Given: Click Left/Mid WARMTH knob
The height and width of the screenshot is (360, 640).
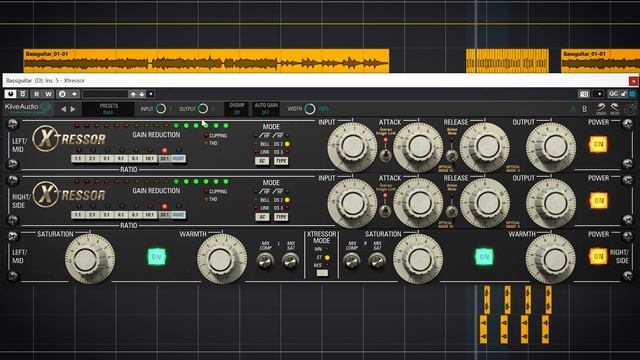Looking at the screenshot, I should (x=222, y=259).
